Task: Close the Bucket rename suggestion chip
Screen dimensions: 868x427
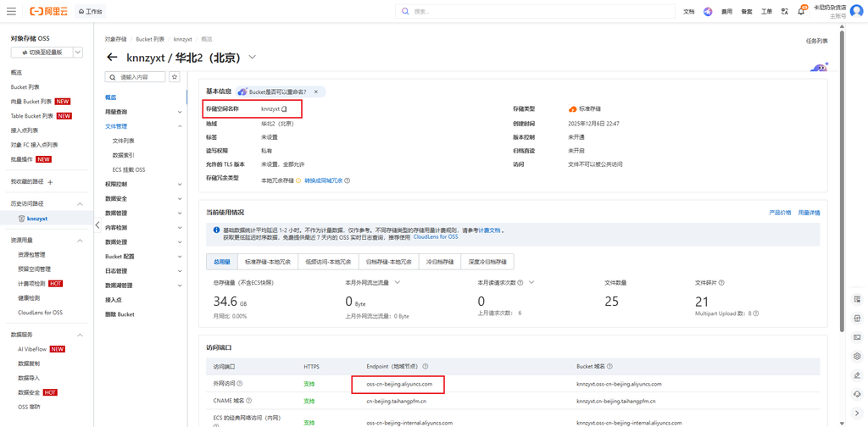Action: coord(316,91)
